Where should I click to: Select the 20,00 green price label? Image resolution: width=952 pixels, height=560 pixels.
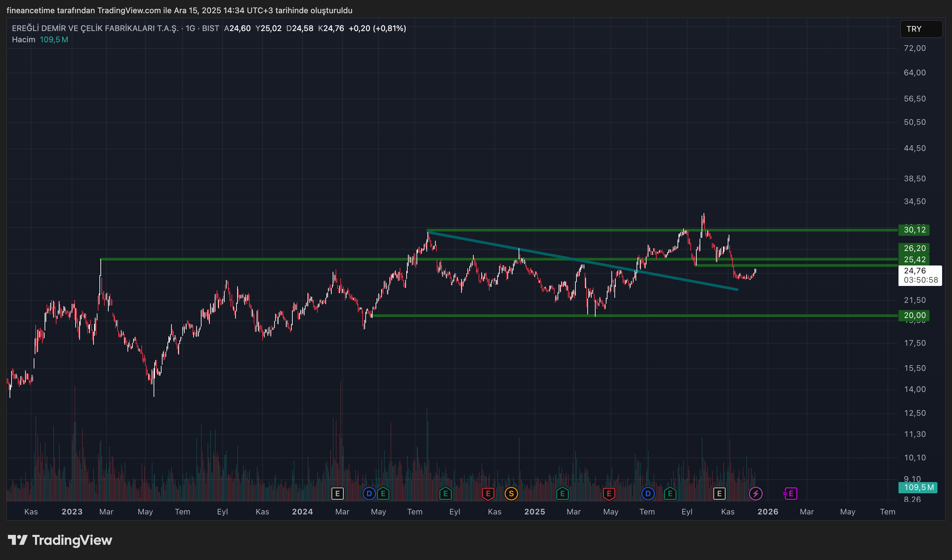point(914,315)
